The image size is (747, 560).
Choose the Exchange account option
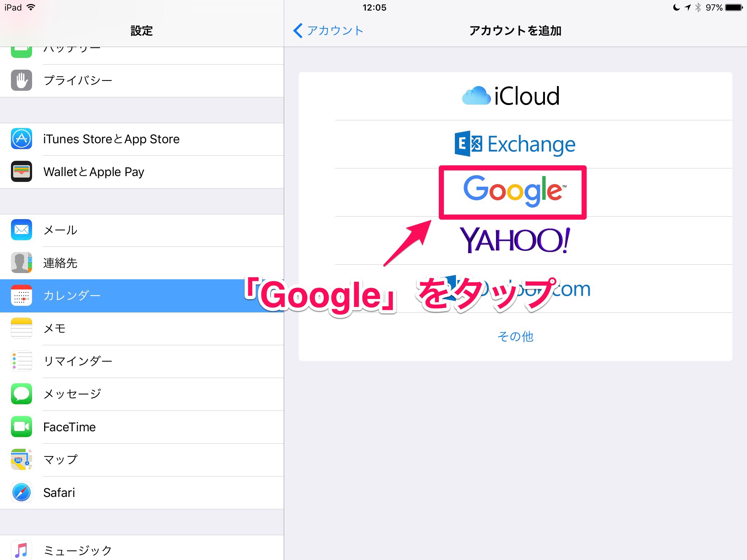[515, 144]
